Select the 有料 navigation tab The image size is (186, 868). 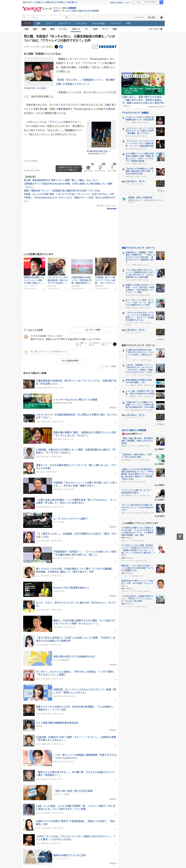tap(128, 24)
